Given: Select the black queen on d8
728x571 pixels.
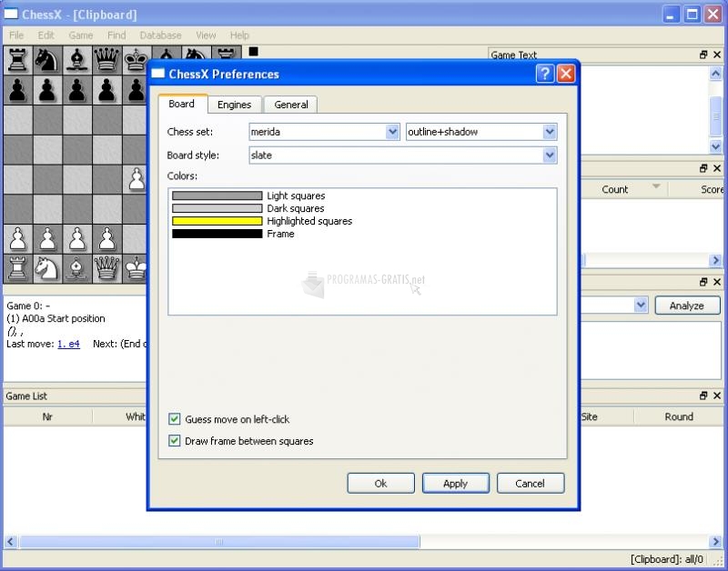Looking at the screenshot, I should click(x=106, y=60).
